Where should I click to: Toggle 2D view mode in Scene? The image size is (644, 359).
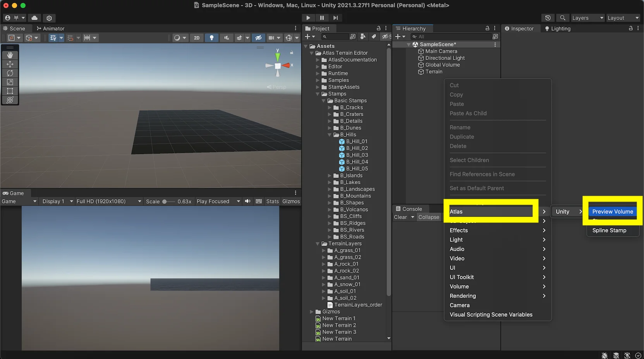click(x=197, y=38)
